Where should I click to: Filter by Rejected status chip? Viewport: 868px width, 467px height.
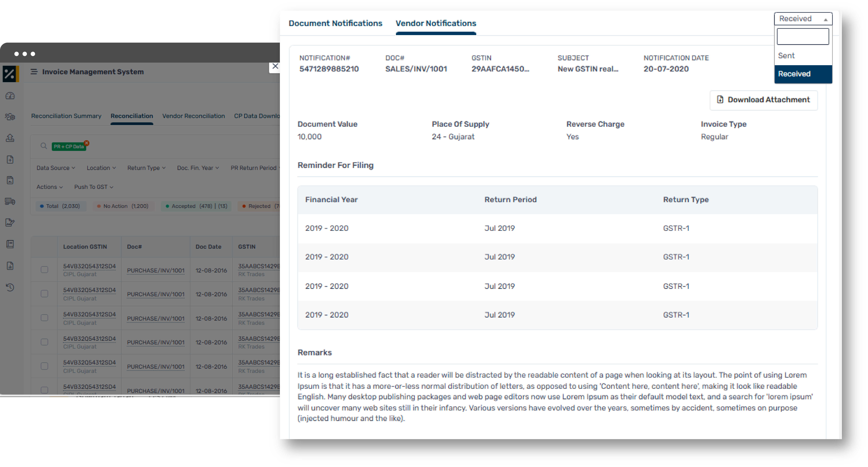coord(259,206)
